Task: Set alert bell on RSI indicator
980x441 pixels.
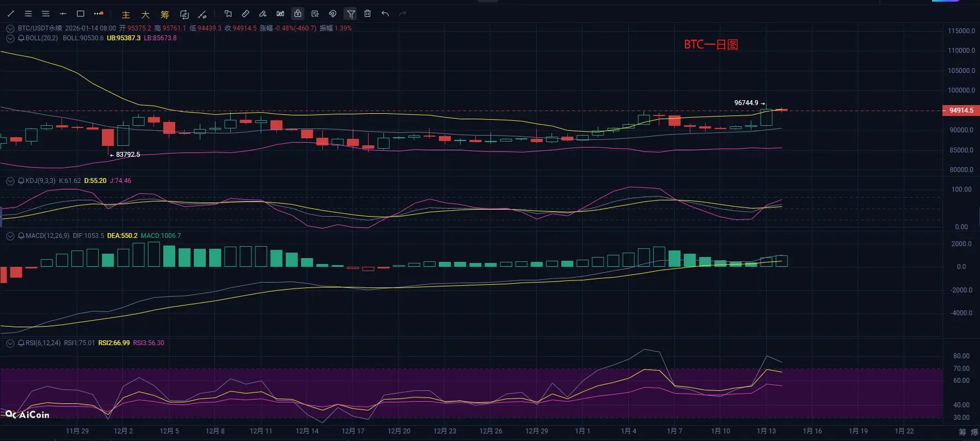Action: pyautogui.click(x=21, y=343)
